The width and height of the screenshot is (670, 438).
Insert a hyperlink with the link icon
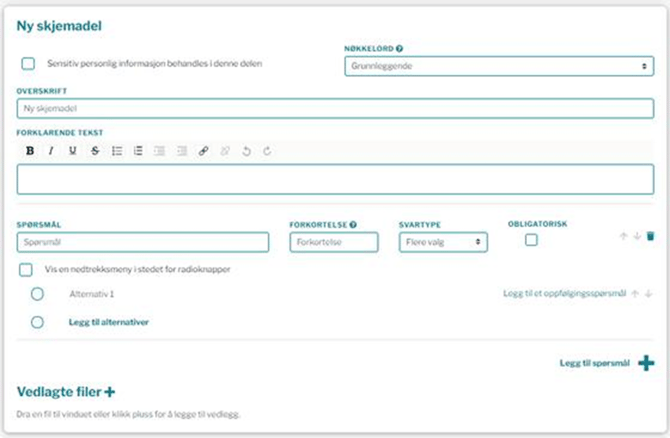point(203,151)
